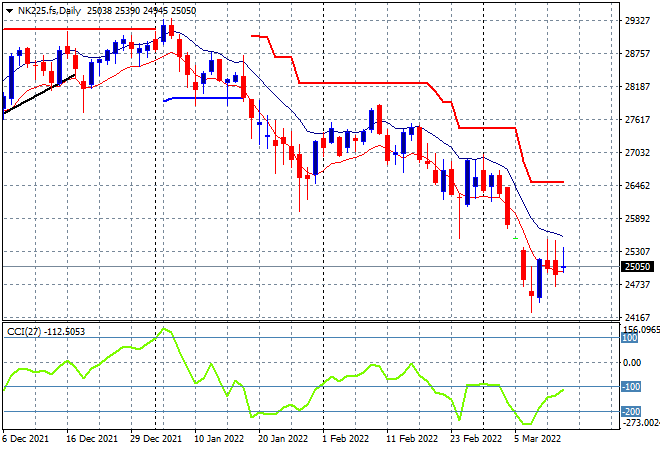
Task: Click the CCI 100 level label
Action: [x=630, y=338]
